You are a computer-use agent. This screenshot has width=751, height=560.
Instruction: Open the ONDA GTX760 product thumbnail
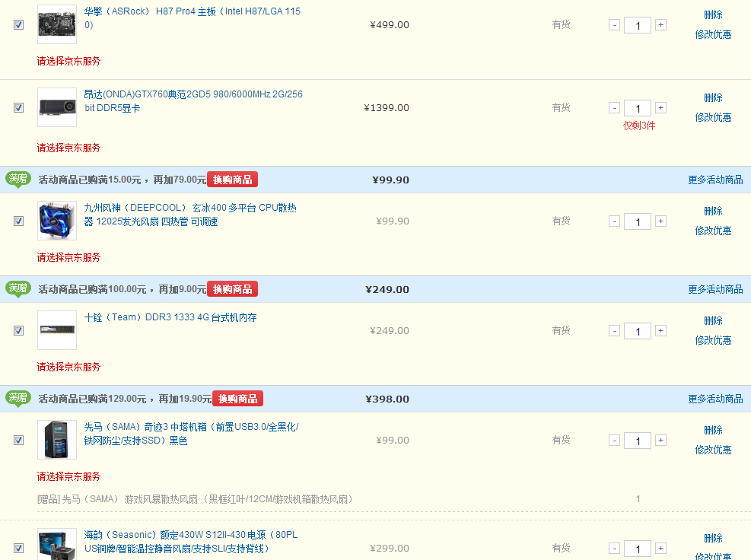point(57,107)
